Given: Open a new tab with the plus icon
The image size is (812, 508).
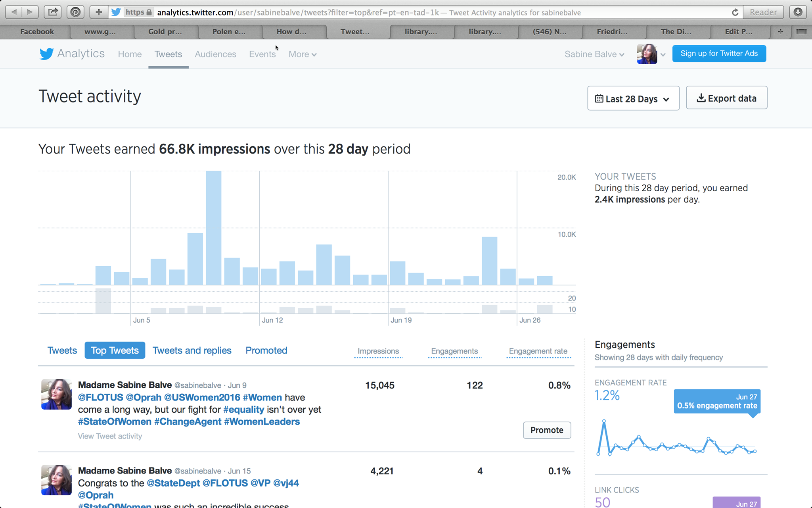Looking at the screenshot, I should pos(98,12).
